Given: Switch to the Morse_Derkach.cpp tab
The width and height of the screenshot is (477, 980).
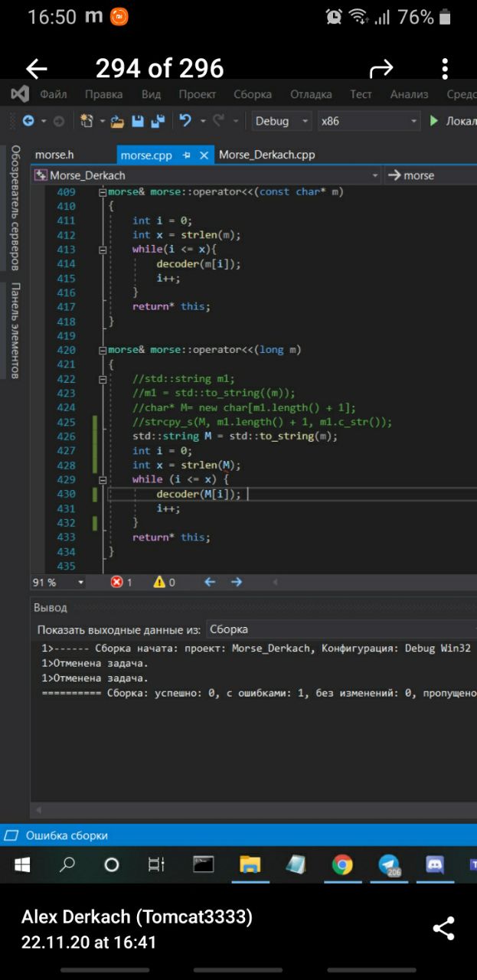Looking at the screenshot, I should point(266,155).
